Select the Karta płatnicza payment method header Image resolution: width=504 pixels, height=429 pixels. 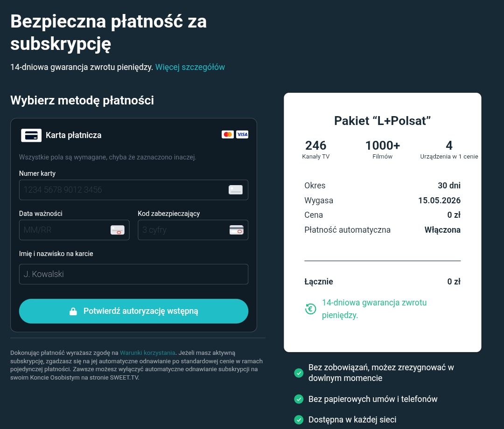73,135
